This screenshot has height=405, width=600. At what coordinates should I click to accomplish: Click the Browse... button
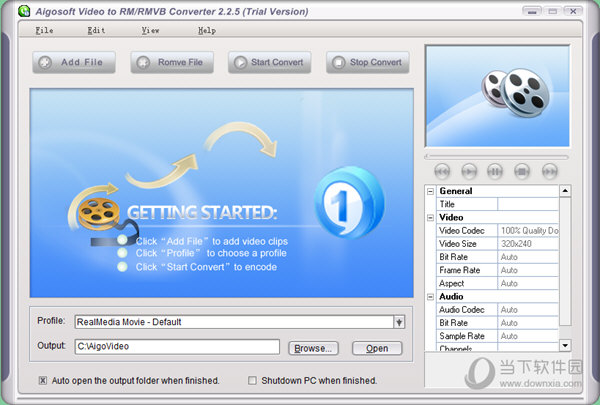[313, 348]
